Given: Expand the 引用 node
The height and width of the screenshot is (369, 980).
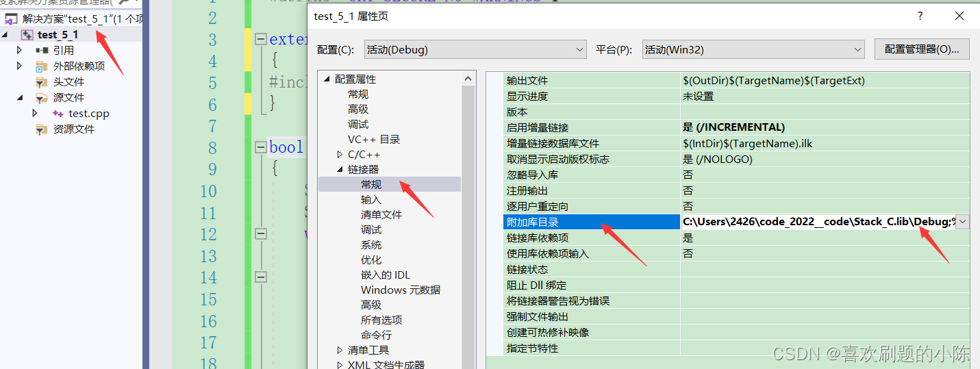Looking at the screenshot, I should tap(20, 50).
